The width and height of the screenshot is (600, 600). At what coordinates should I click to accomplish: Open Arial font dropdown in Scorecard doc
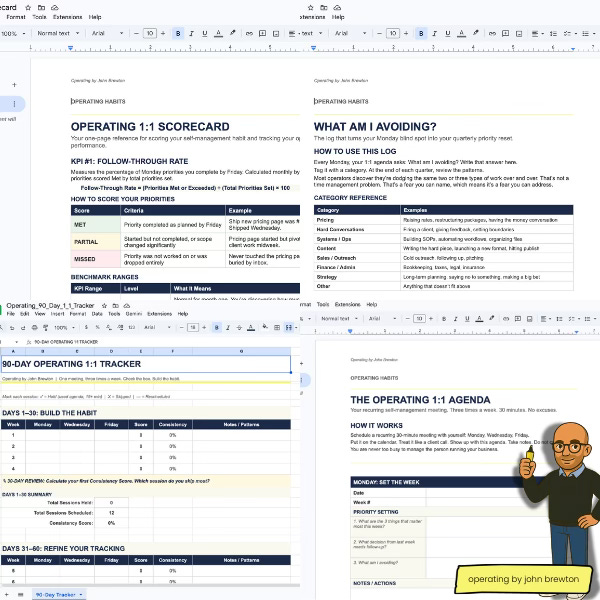click(108, 33)
